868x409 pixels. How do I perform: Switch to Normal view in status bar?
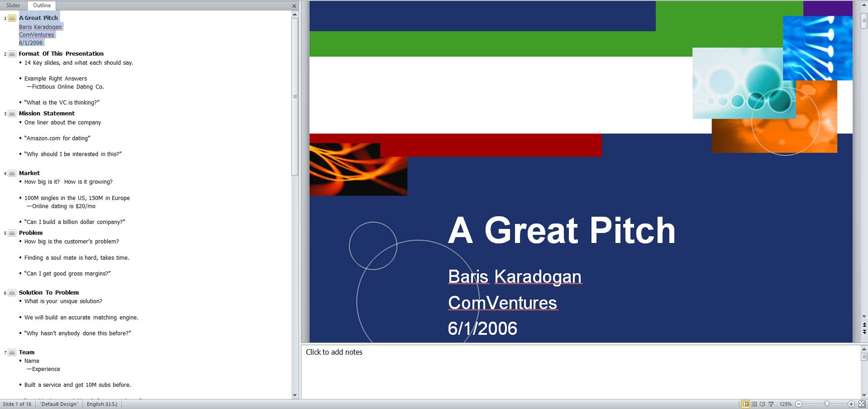click(x=745, y=404)
